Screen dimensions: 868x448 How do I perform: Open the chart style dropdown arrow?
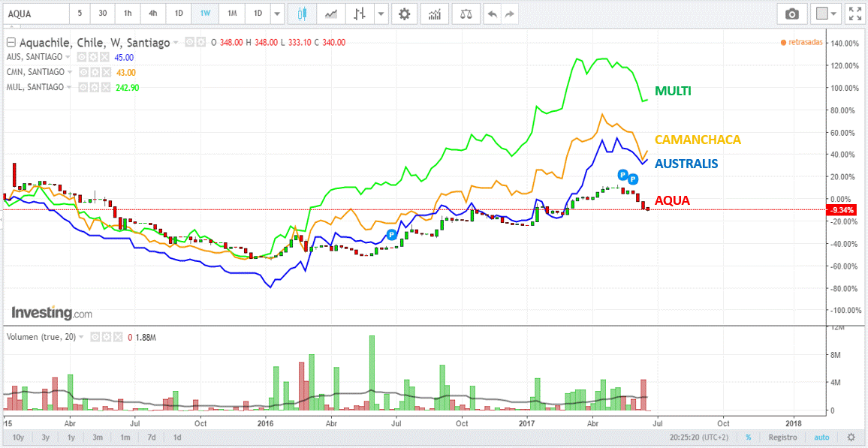tap(381, 14)
